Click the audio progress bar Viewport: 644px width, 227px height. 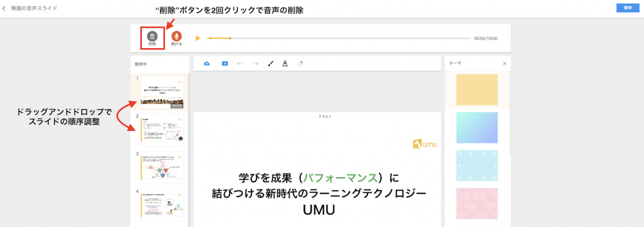(x=338, y=38)
